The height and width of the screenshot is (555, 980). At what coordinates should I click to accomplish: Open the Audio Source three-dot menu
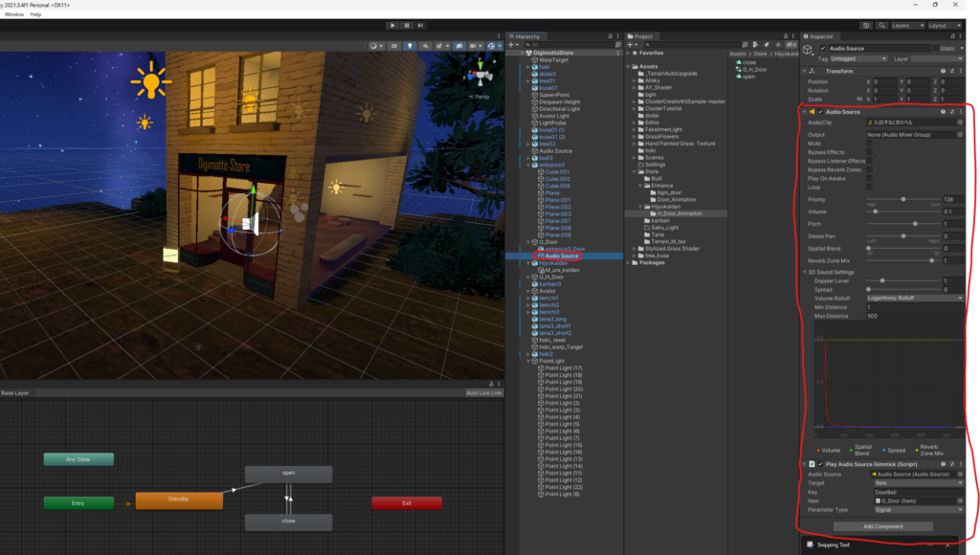(x=960, y=112)
